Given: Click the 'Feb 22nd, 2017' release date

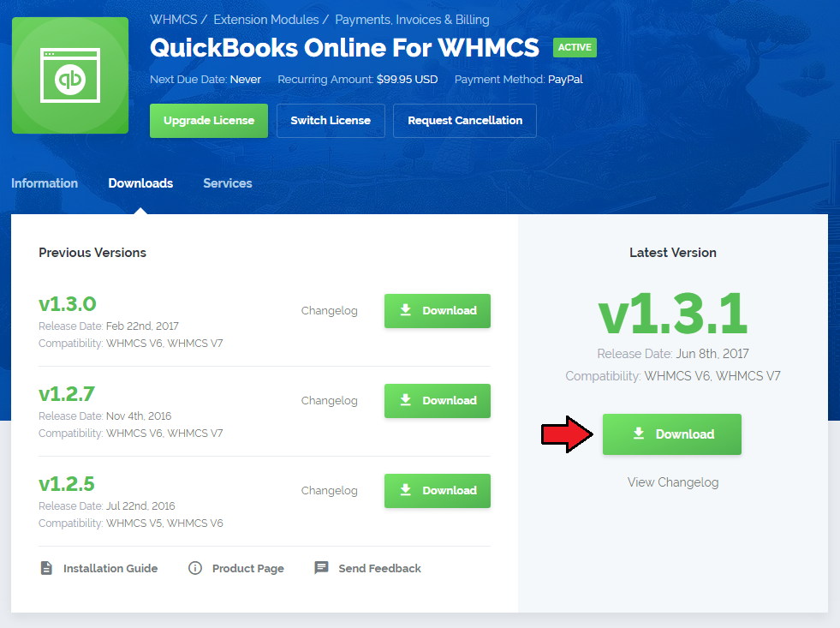Looking at the screenshot, I should coord(142,326).
